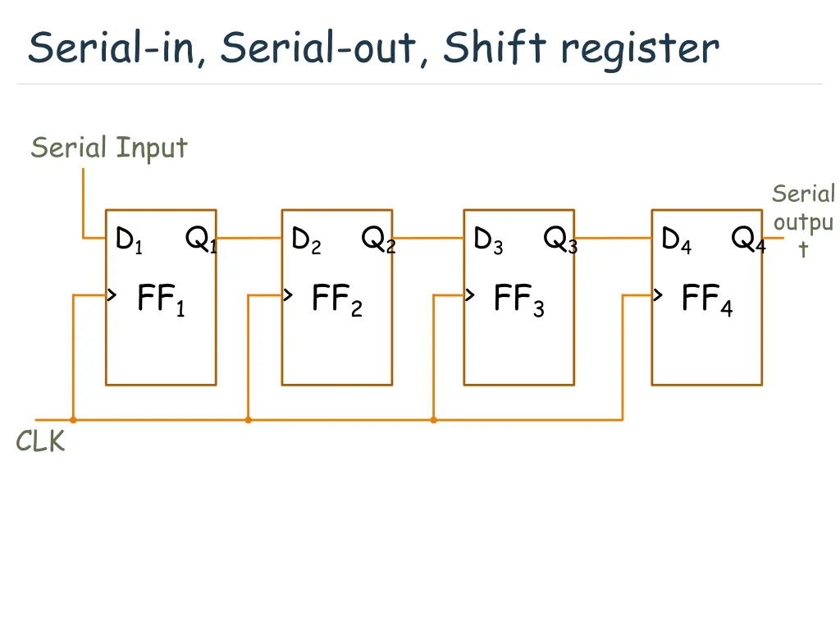Click the first junction dot on CLK line
This screenshot has width=840, height=630.
tap(73, 420)
